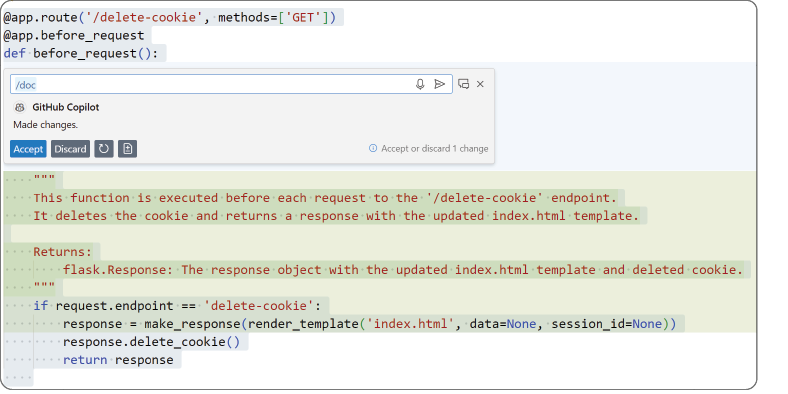Screen dimensions: 788x394
Task: Close the Copilot inline chat widget
Action: click(480, 84)
